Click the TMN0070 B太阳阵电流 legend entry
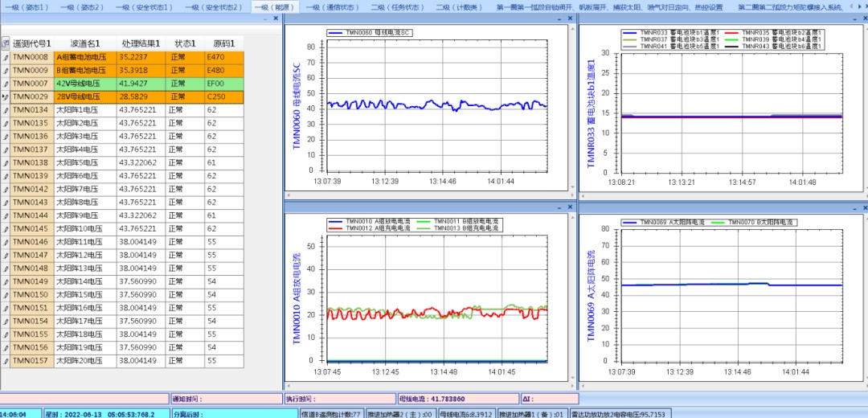The image size is (868, 418). click(x=754, y=222)
